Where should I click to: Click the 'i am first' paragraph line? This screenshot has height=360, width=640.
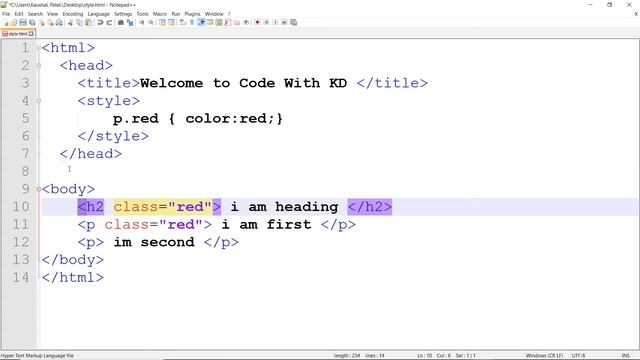[x=216, y=224]
